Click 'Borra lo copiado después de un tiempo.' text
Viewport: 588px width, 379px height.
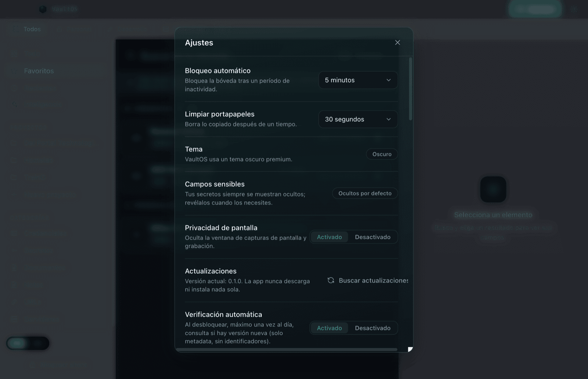coord(241,124)
